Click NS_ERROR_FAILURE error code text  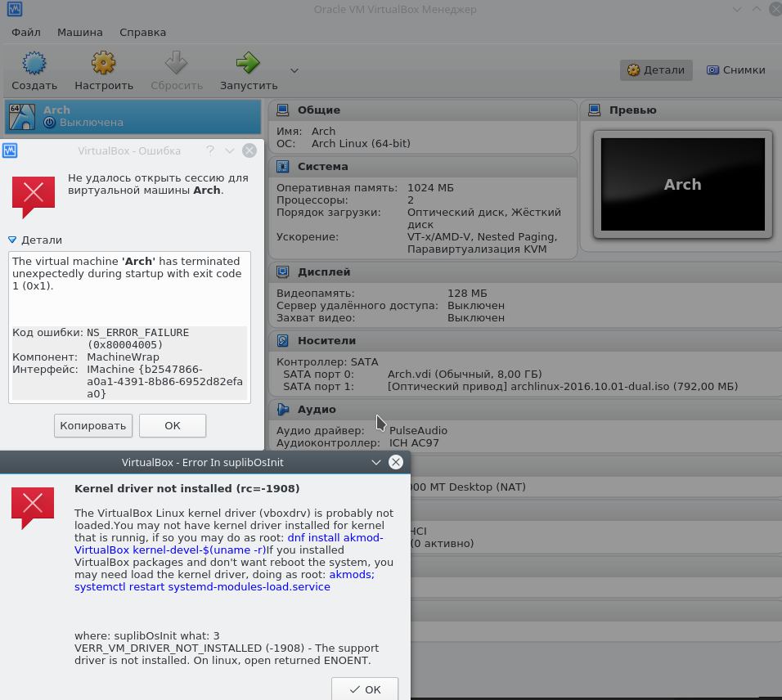137,333
